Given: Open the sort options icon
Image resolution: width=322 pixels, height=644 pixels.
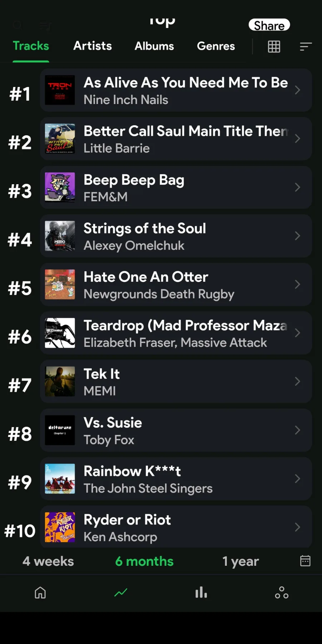Looking at the screenshot, I should click(306, 47).
